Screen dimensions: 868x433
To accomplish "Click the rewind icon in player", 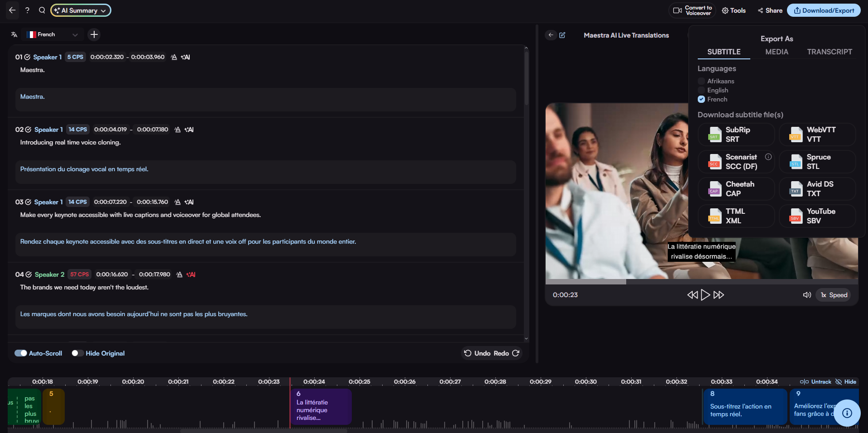I will (x=692, y=295).
